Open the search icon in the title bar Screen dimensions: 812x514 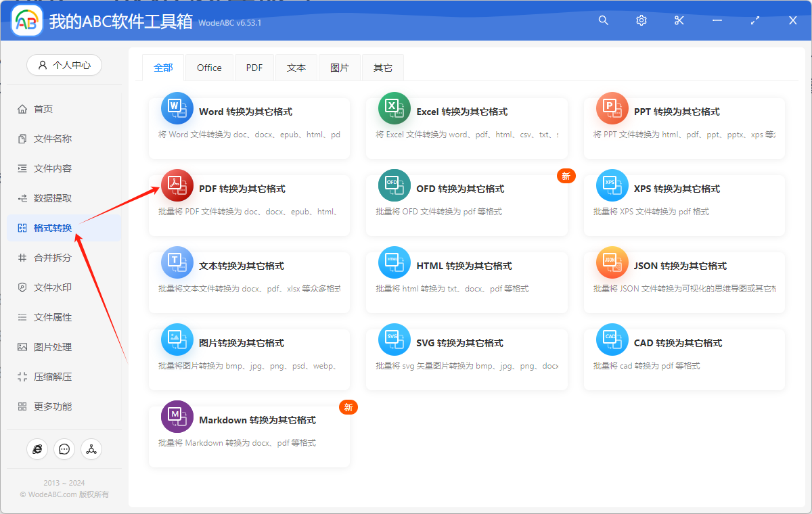point(603,20)
